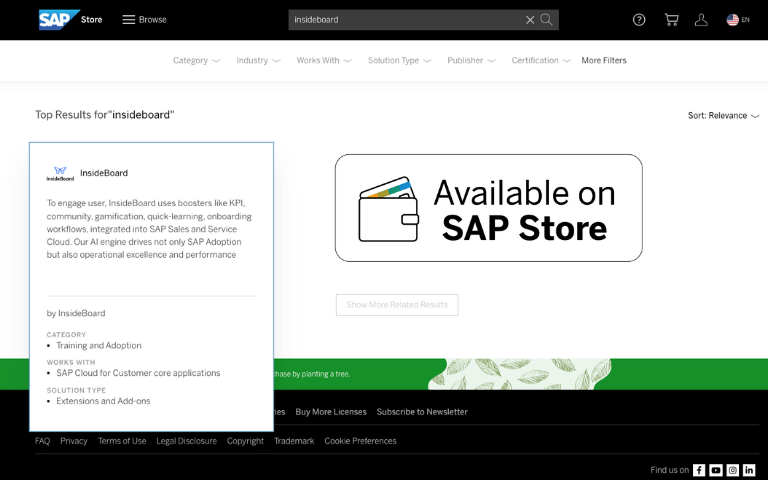Open the shopping cart icon
This screenshot has width=768, height=480.
pyautogui.click(x=671, y=20)
